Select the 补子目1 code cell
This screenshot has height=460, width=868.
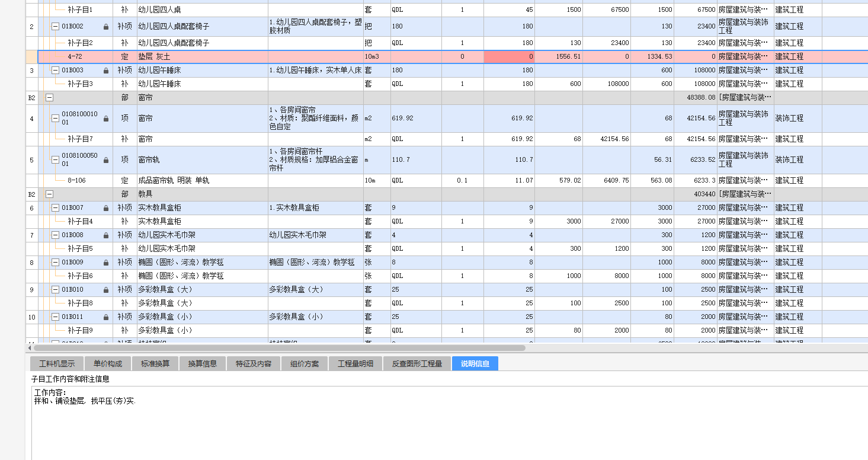[75, 10]
